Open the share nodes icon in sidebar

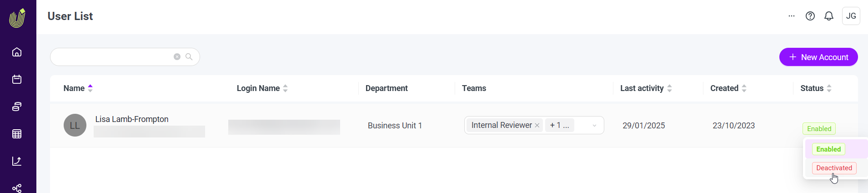17,188
